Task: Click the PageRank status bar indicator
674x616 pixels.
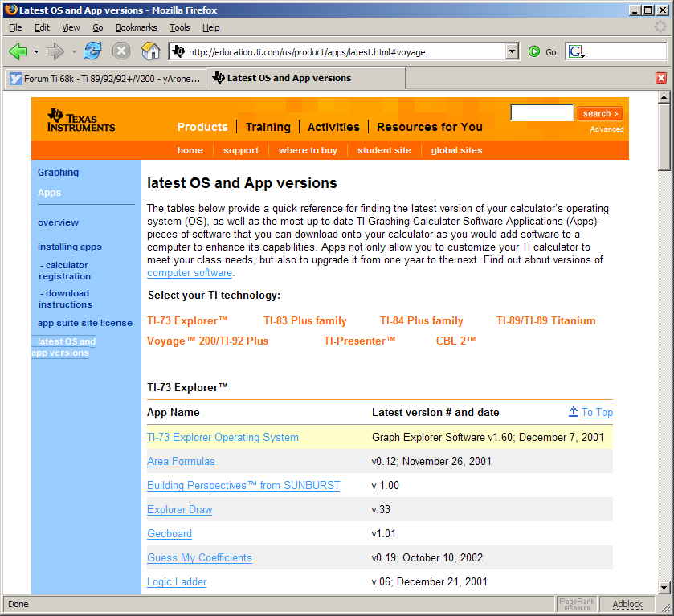Action: (577, 604)
